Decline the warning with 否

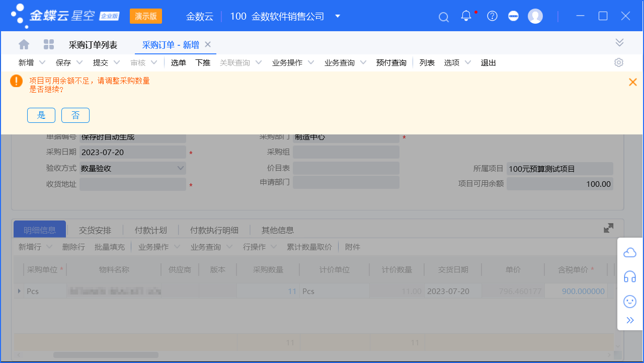point(75,115)
